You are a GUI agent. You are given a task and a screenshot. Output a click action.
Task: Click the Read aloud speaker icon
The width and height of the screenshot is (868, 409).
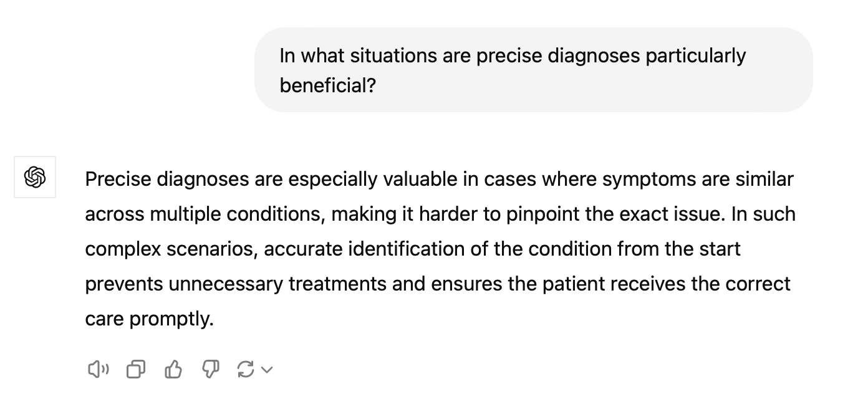click(x=98, y=370)
